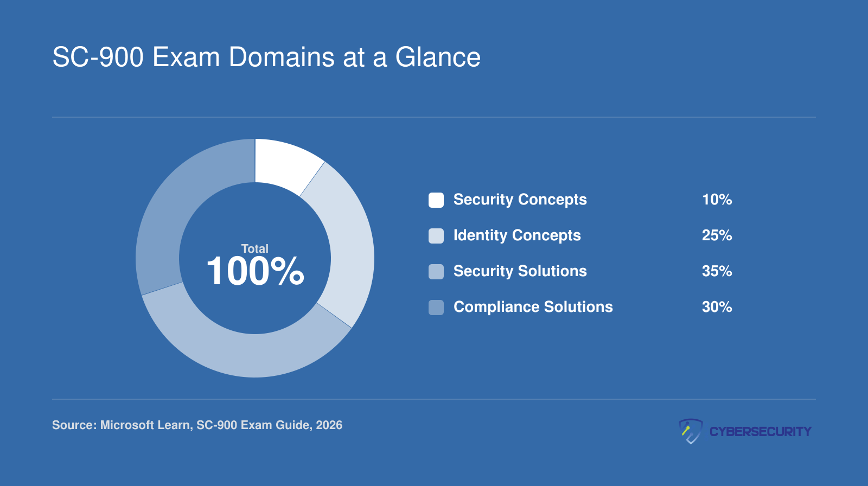Viewport: 868px width, 486px height.
Task: Select the 'Security Solutions' legend label
Action: pyautogui.click(x=520, y=271)
